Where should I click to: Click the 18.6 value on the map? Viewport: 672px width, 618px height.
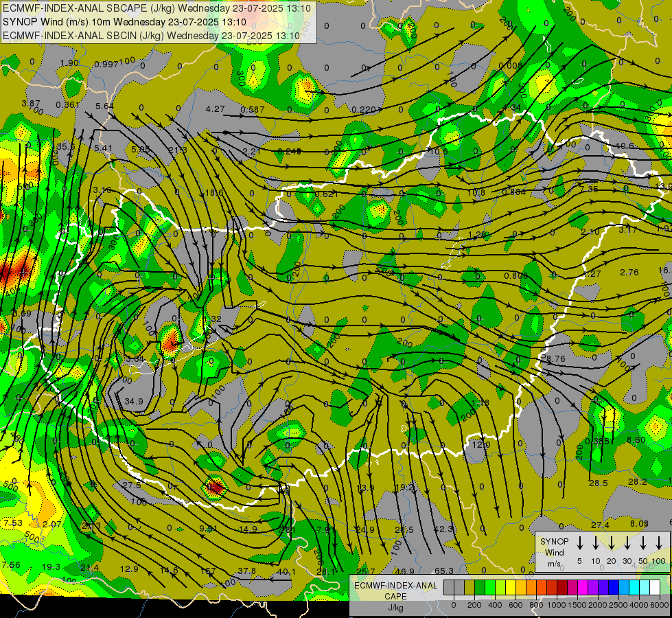[214, 192]
